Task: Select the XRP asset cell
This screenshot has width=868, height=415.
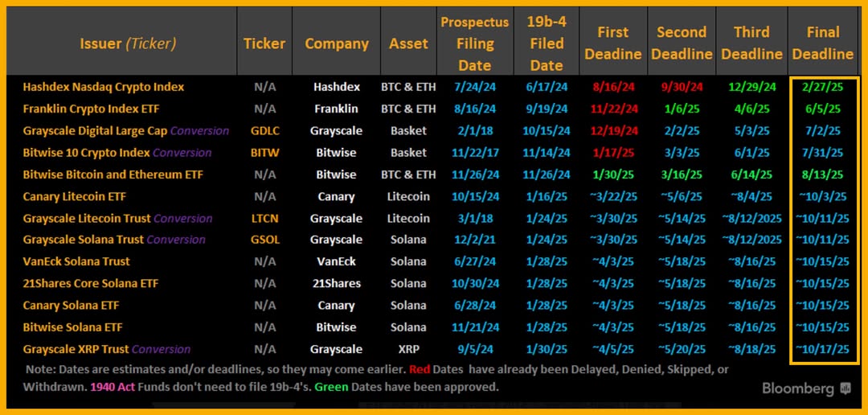Action: pos(408,349)
